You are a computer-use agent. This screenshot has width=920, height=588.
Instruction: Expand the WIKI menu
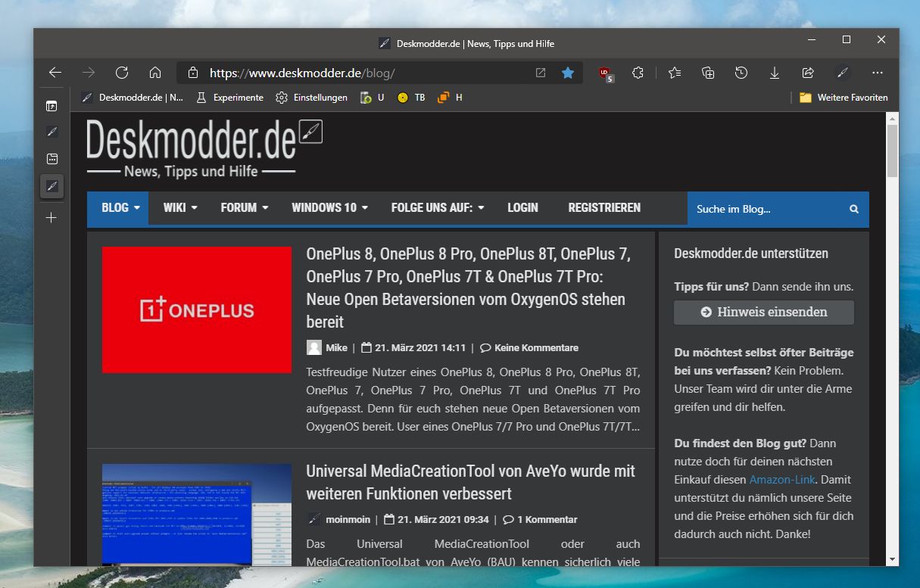[x=180, y=207]
